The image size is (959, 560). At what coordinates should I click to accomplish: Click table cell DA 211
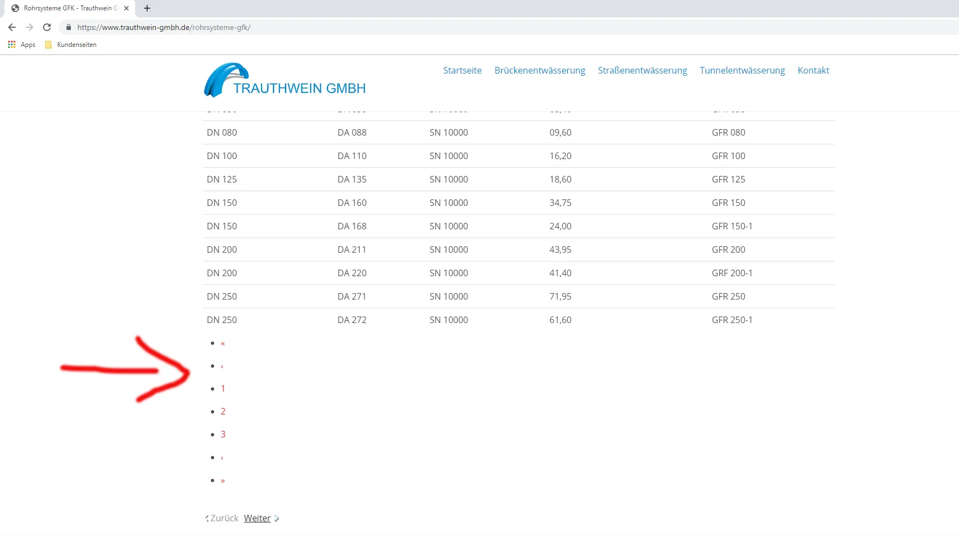pos(352,249)
